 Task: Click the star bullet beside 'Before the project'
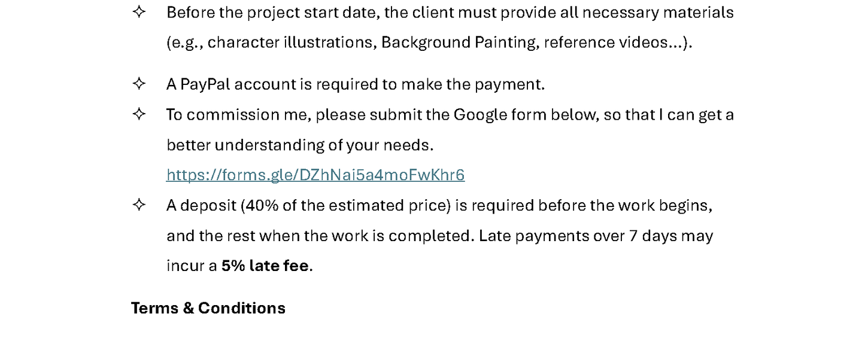pyautogui.click(x=139, y=12)
